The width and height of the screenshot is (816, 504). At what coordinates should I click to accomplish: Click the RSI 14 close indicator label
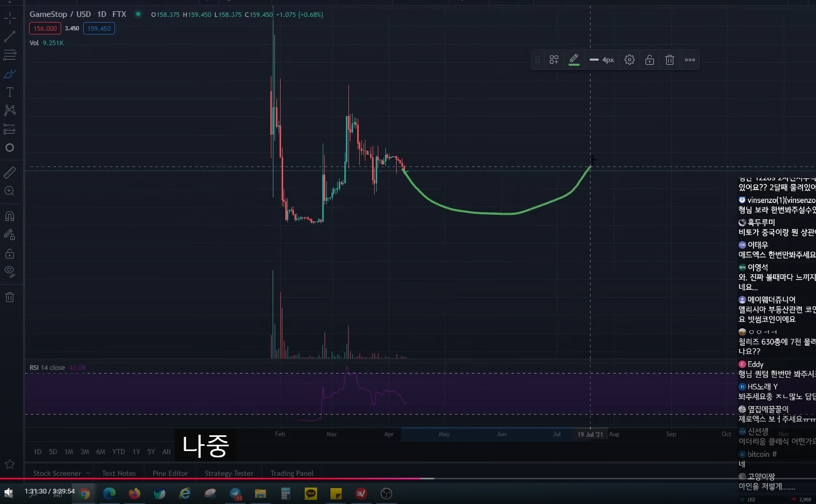click(x=47, y=368)
